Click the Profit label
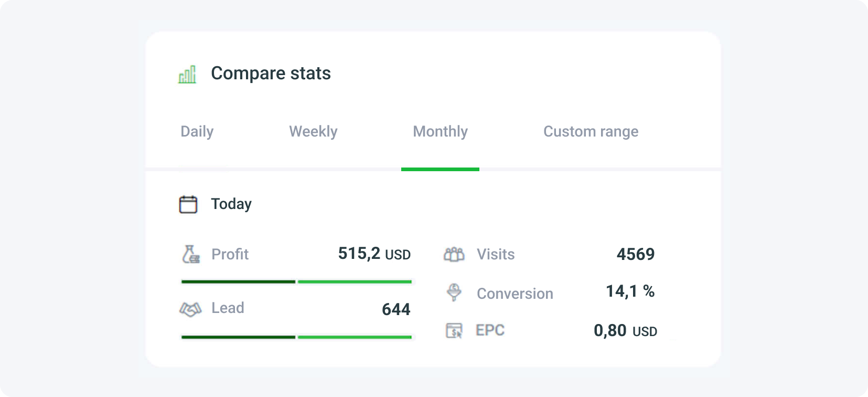The width and height of the screenshot is (868, 397). coord(230,254)
